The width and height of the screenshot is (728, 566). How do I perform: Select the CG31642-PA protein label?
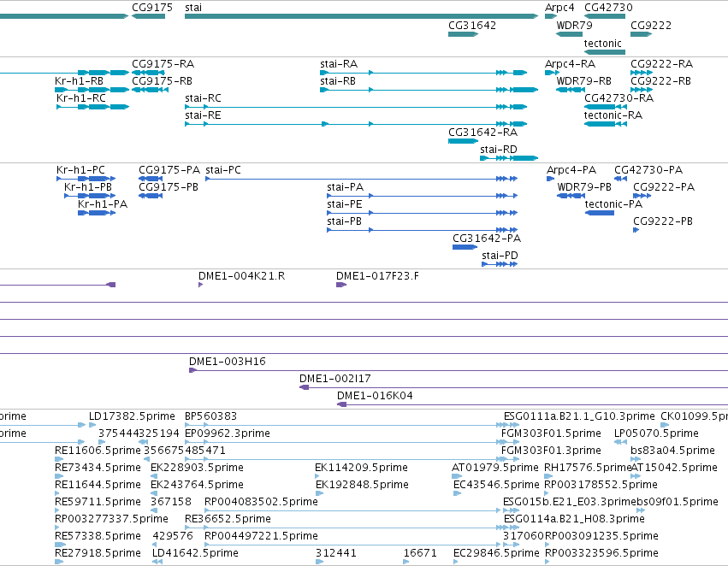487,239
